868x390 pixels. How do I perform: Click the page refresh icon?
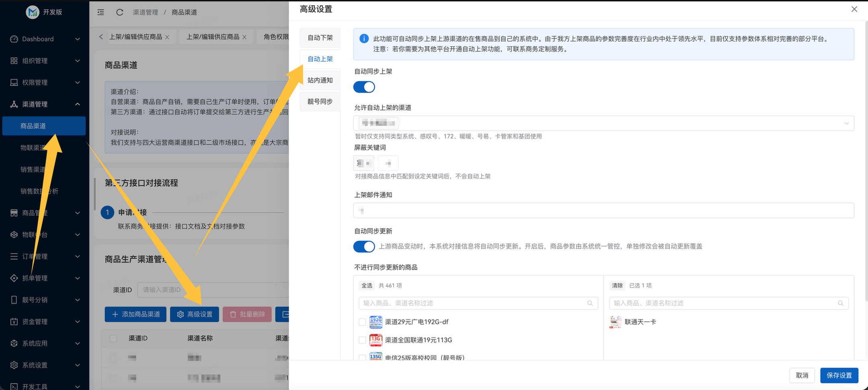pos(119,12)
